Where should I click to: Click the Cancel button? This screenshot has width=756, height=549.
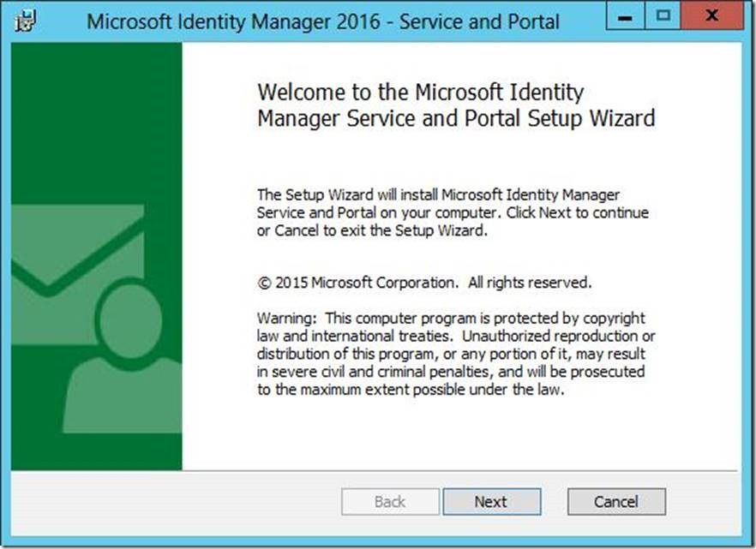coord(616,502)
